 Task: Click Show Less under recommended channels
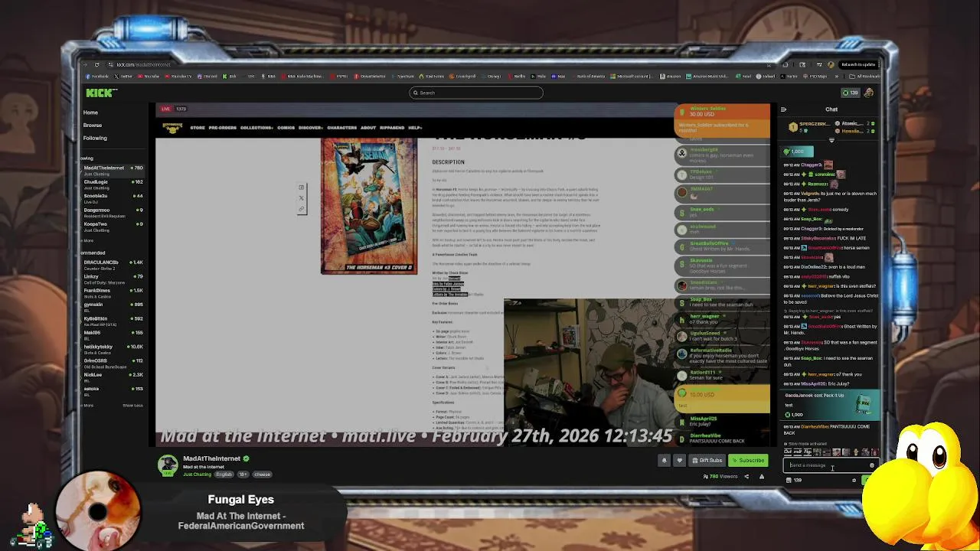[x=132, y=405]
